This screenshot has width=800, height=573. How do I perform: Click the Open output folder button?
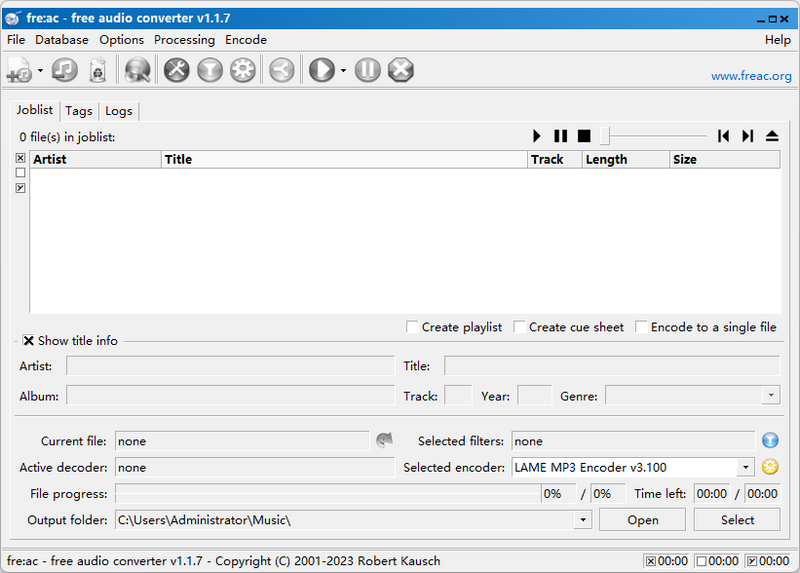[642, 520]
